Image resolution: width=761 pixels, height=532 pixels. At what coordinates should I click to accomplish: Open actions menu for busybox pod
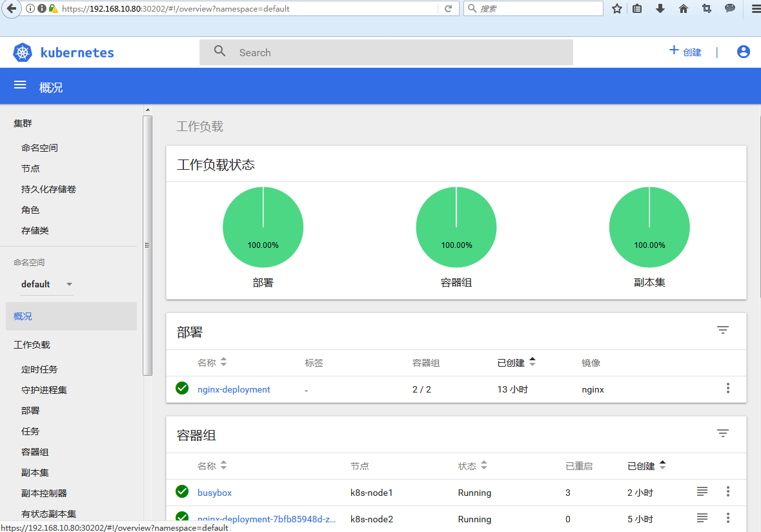coord(728,492)
